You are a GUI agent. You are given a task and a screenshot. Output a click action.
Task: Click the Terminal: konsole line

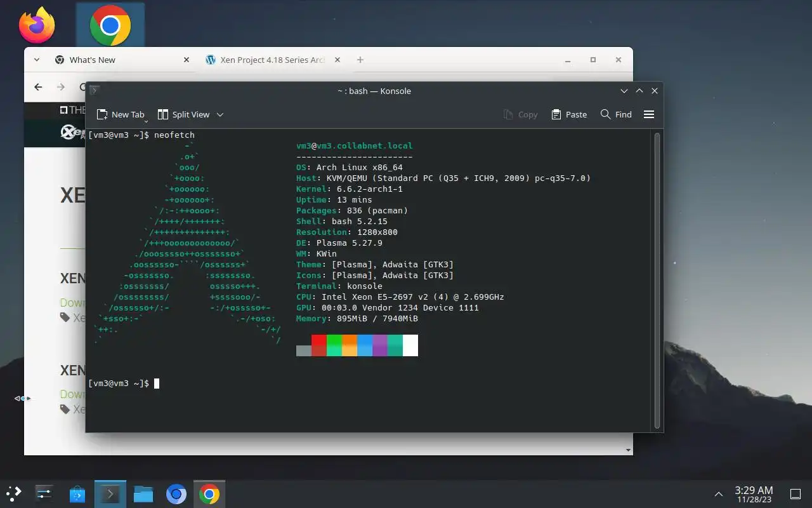pyautogui.click(x=339, y=286)
